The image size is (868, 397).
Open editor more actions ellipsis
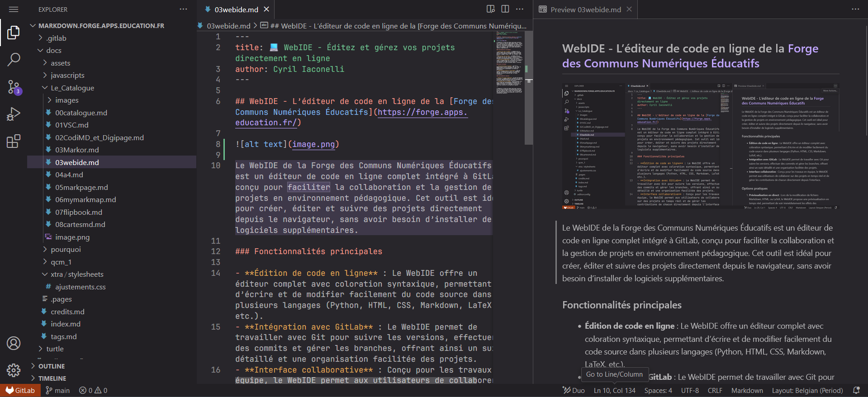click(520, 9)
